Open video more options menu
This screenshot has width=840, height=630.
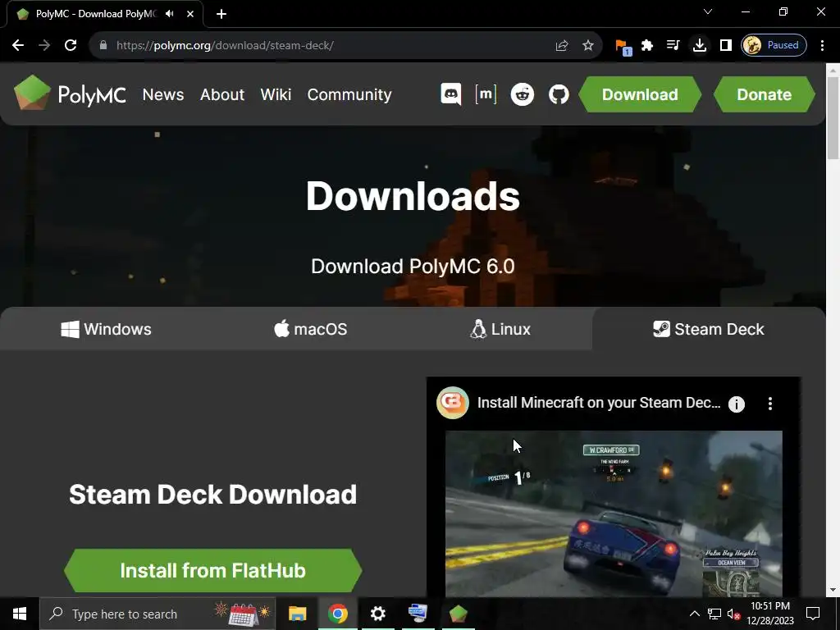click(x=769, y=404)
